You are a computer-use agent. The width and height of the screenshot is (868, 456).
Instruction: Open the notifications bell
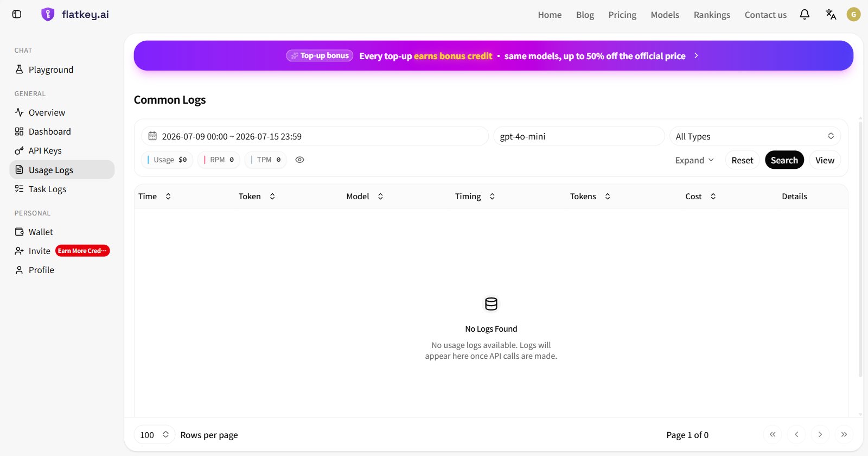(x=805, y=15)
